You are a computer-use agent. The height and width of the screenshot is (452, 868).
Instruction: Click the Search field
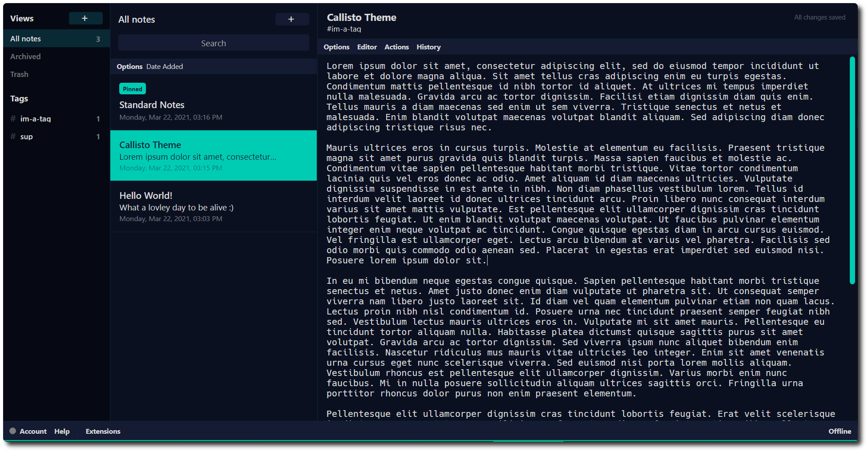click(213, 43)
